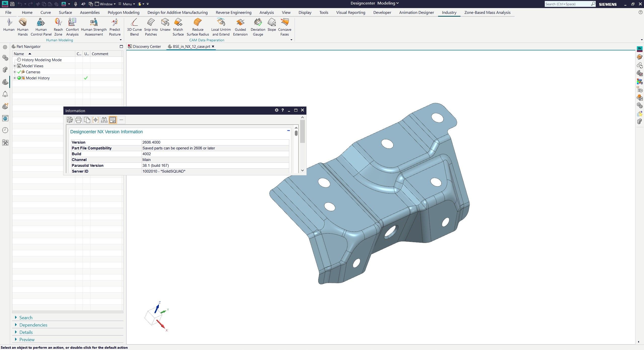Click the inner scrollbar thumb in Information list
This screenshot has height=350, width=644.
pos(296,133)
